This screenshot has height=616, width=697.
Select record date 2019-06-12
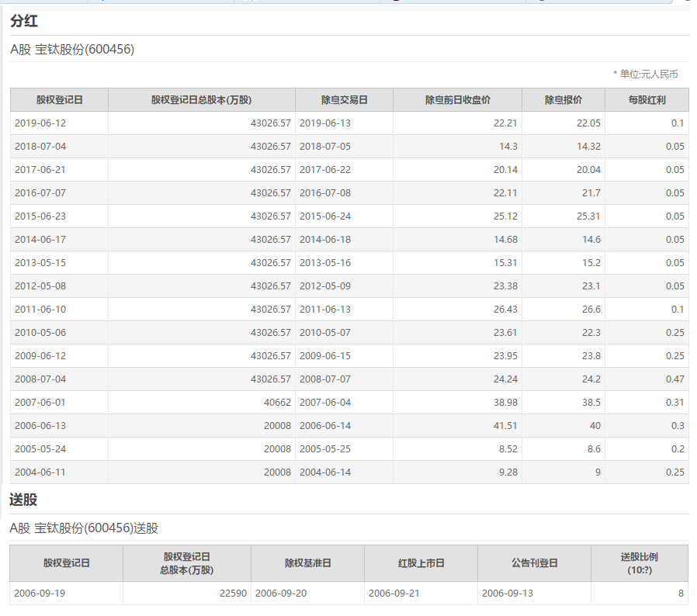coord(40,123)
